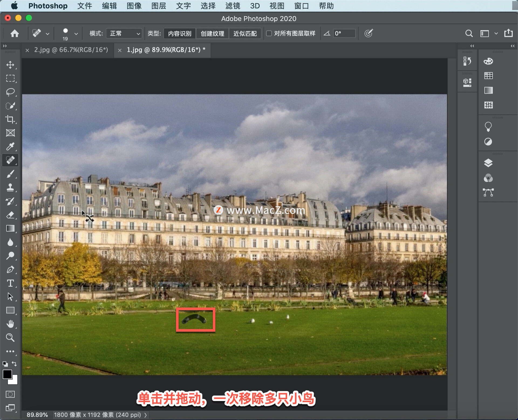Open the tool preset picker arrow
Image resolution: width=518 pixels, height=420 pixels.
pyautogui.click(x=47, y=34)
